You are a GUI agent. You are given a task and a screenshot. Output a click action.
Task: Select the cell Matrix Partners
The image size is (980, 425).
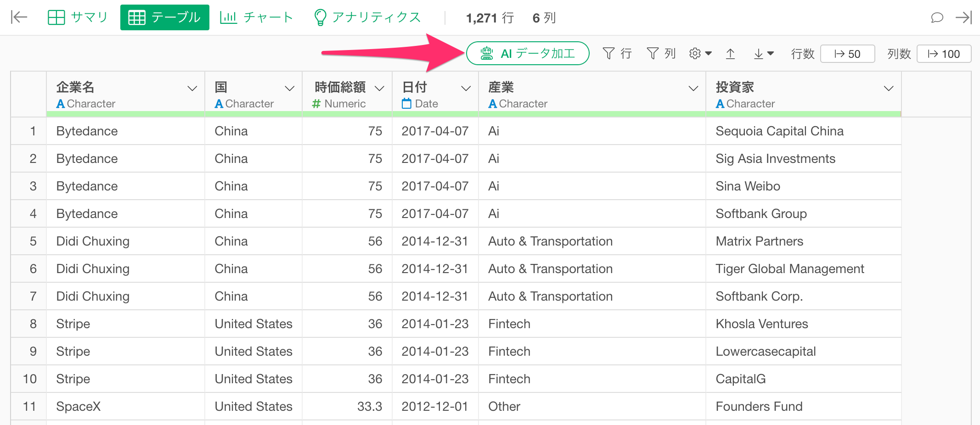point(804,241)
